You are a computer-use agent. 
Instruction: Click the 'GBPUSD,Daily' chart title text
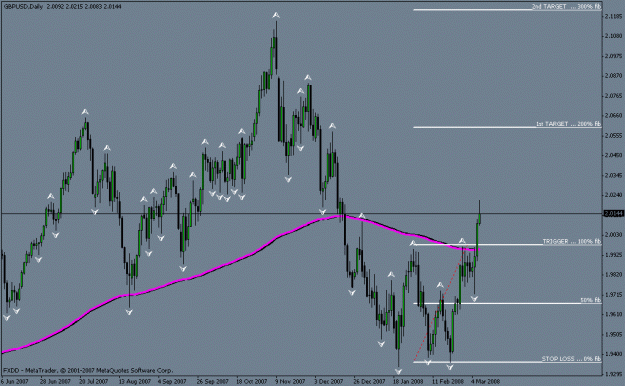[x=23, y=6]
